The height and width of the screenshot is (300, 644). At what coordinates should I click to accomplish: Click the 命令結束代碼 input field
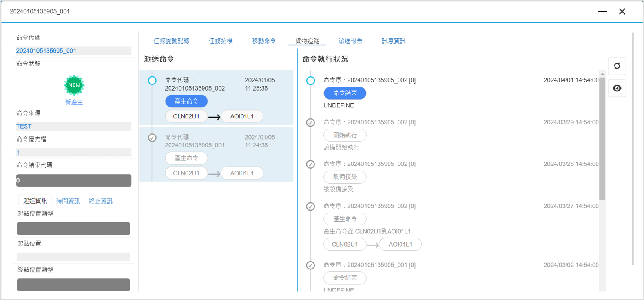click(74, 180)
